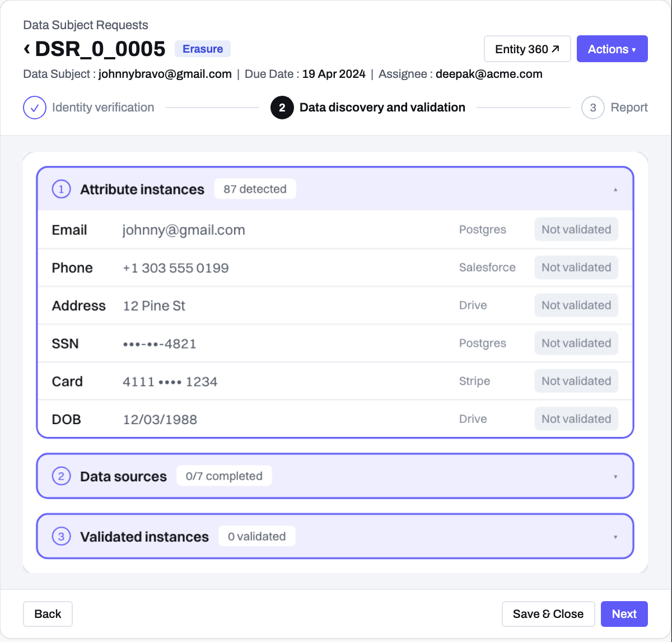This screenshot has height=642, width=672.
Task: Click data subject johnnybravo@gmail.com
Action: 165,74
